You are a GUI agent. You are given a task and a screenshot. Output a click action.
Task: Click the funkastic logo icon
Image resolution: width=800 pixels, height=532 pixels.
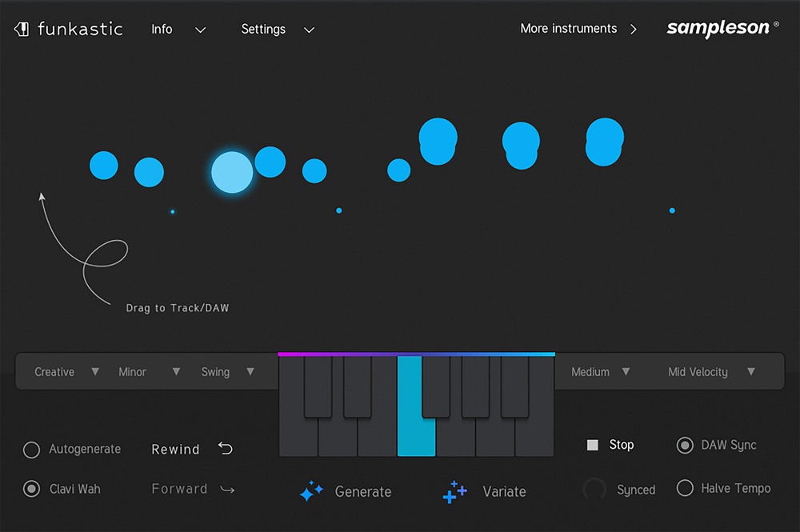(x=22, y=29)
